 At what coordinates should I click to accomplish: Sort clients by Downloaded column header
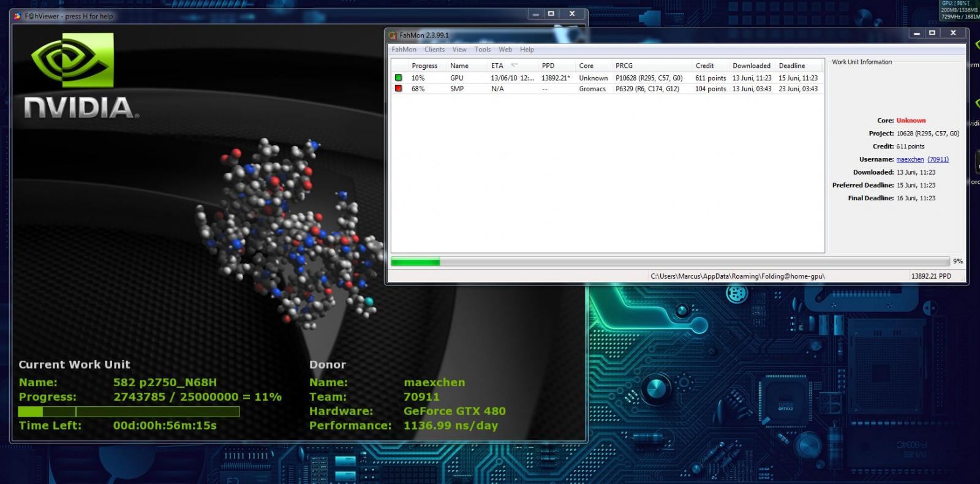752,66
